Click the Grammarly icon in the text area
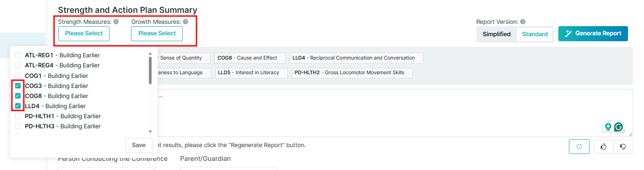This screenshot has height=170, width=644. coord(619,127)
